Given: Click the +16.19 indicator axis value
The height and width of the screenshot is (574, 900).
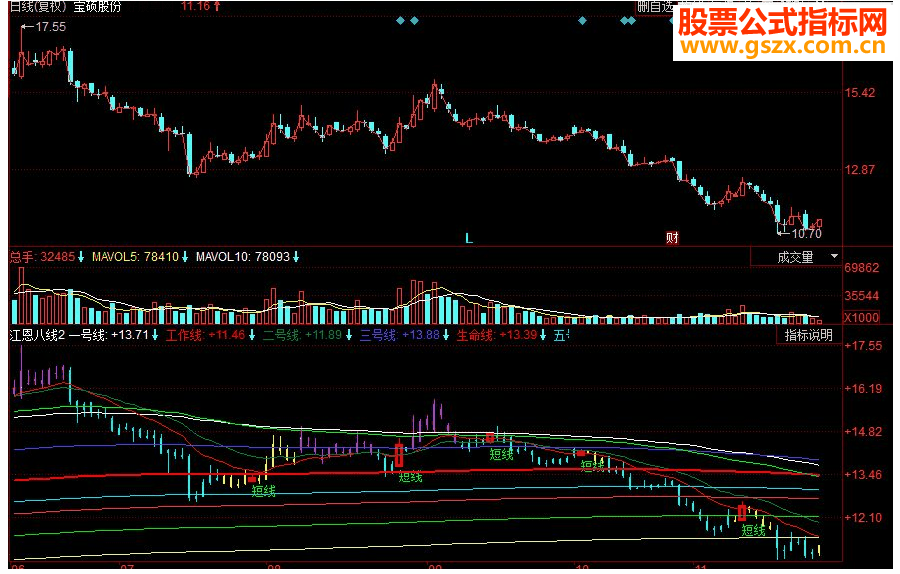Looking at the screenshot, I should 863,389.
